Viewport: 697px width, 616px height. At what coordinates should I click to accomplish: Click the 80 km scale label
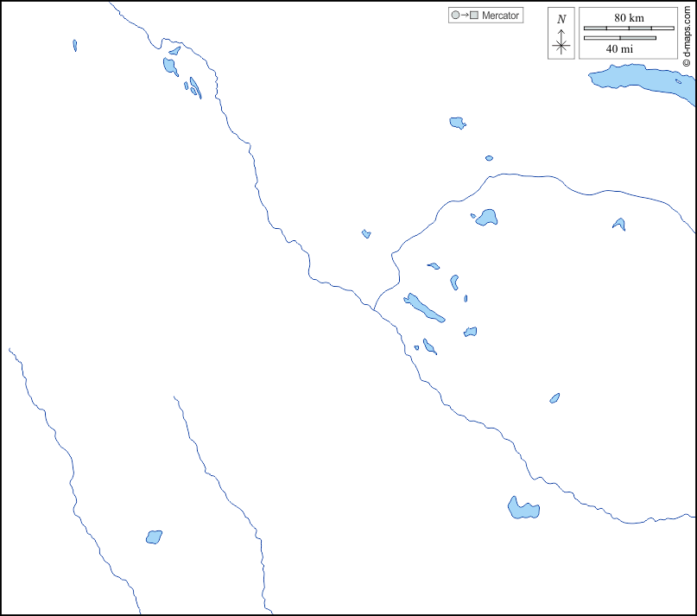[x=629, y=18]
